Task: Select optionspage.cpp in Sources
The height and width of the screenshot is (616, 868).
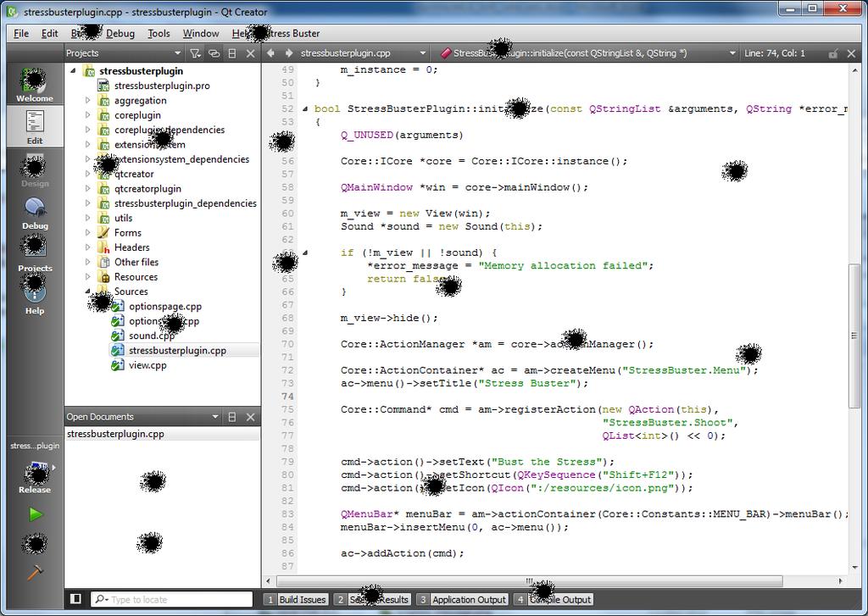Action: coord(165,306)
